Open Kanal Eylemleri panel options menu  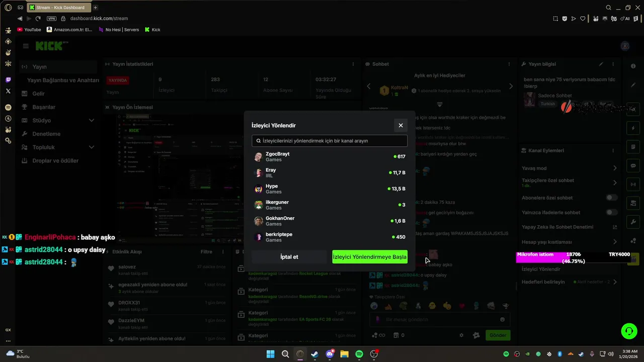coord(613,151)
